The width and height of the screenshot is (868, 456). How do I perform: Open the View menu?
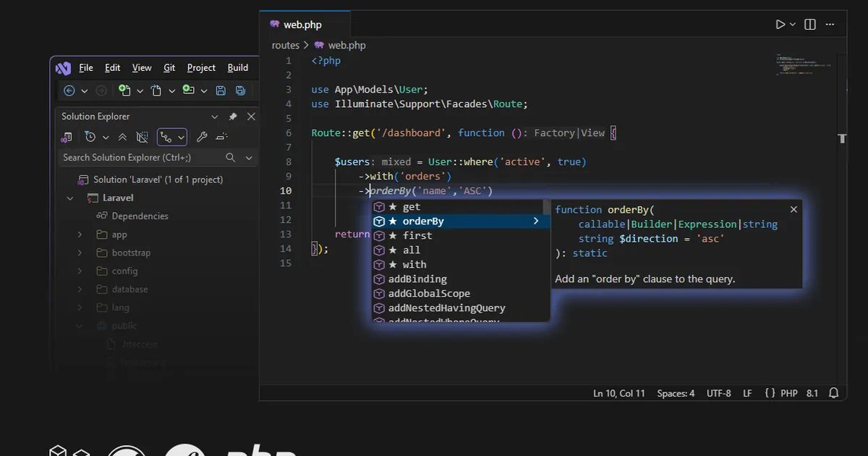142,68
